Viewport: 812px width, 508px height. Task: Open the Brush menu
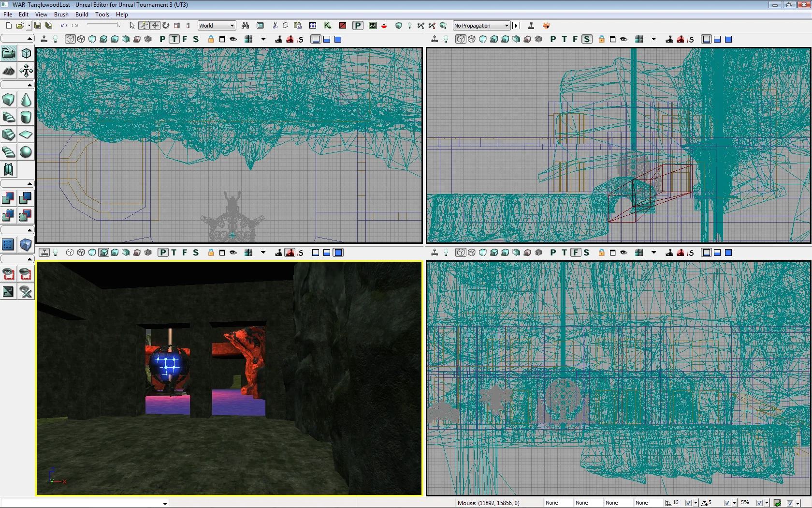click(61, 15)
